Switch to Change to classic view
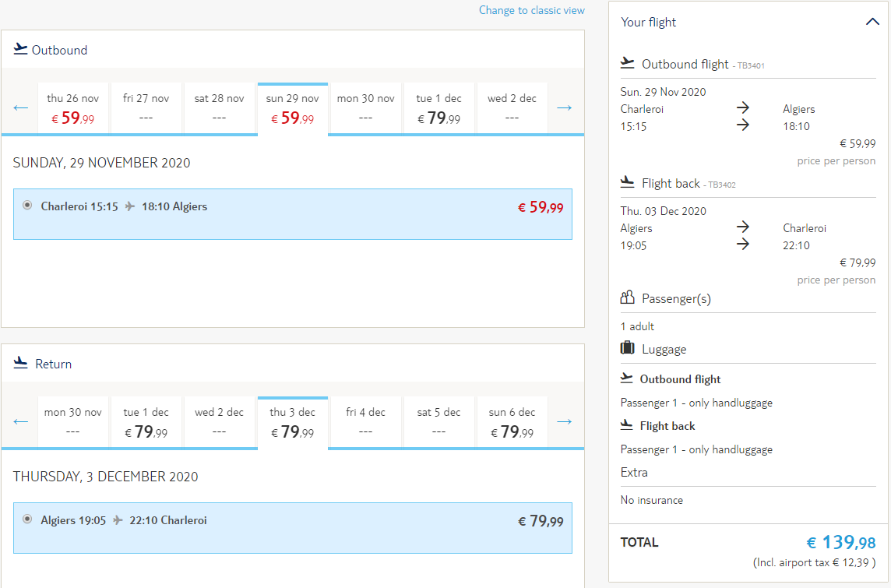This screenshot has width=891, height=588. (x=531, y=10)
